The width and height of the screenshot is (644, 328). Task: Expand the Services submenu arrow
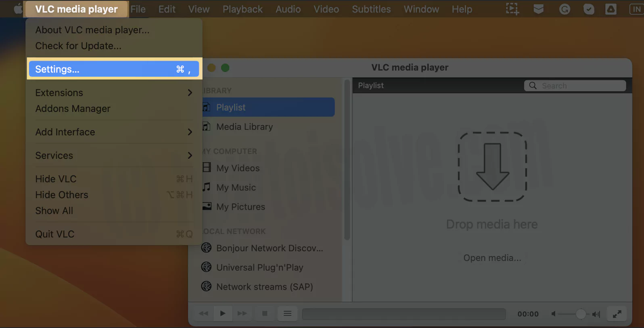click(190, 156)
